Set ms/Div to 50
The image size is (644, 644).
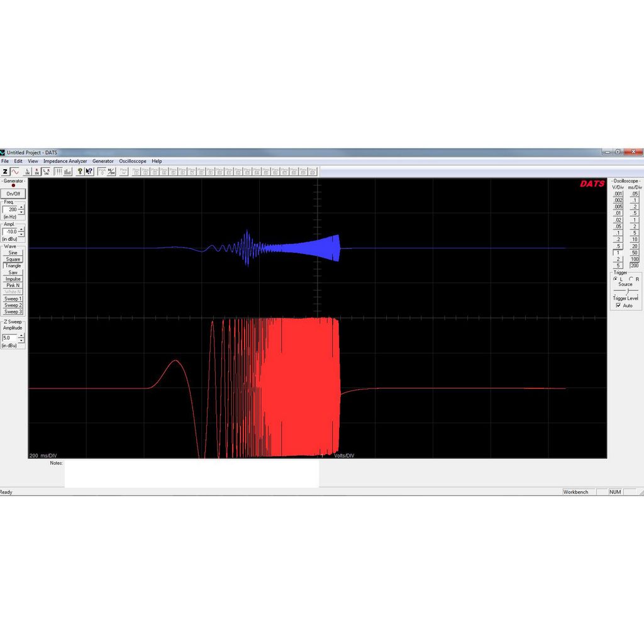point(635,253)
